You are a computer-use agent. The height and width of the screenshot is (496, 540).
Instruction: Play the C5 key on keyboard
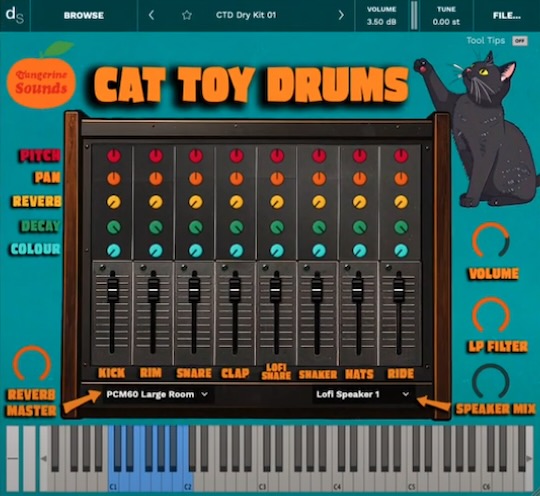[412, 482]
